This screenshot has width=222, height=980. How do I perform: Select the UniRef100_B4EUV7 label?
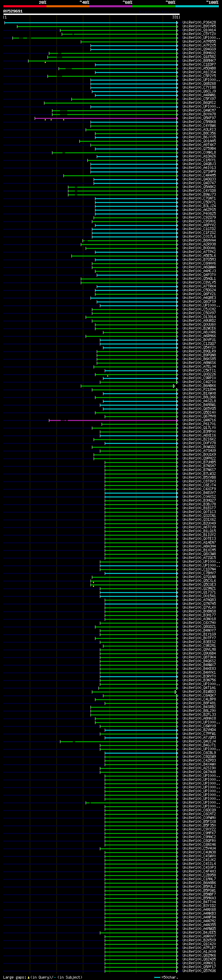click(199, 493)
